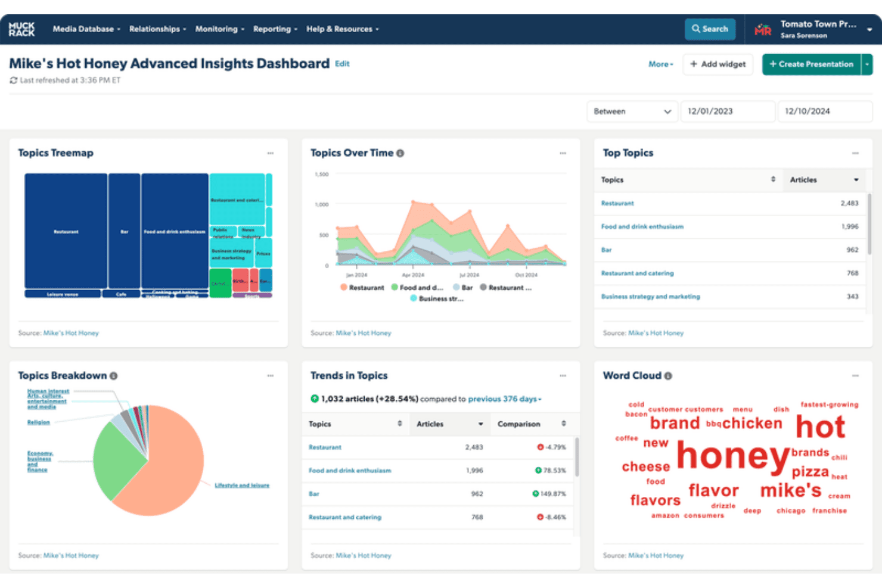
Task: Click the Tomato Town account logo
Action: coord(763,29)
